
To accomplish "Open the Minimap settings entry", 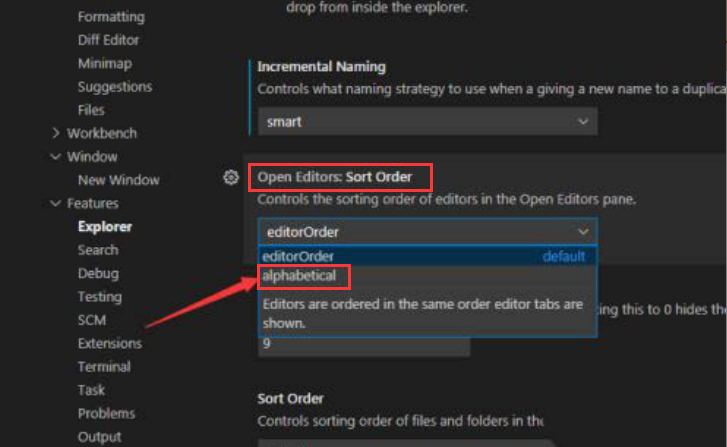I will (x=103, y=63).
